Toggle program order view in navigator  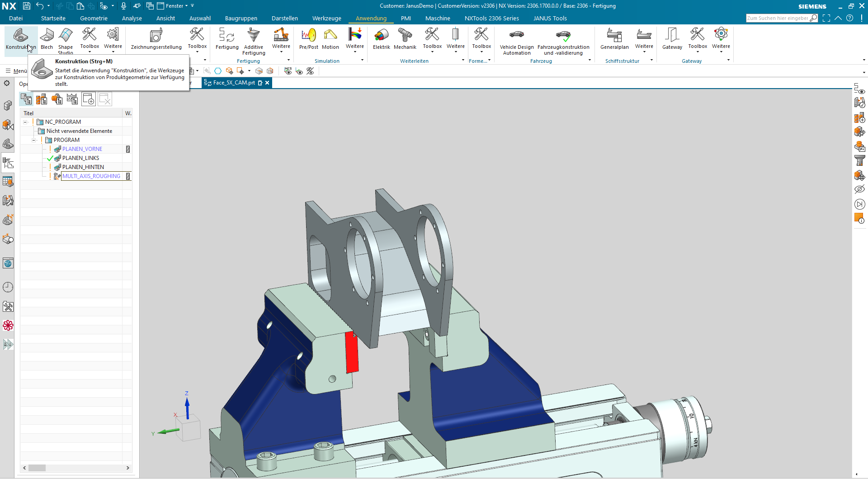[26, 99]
